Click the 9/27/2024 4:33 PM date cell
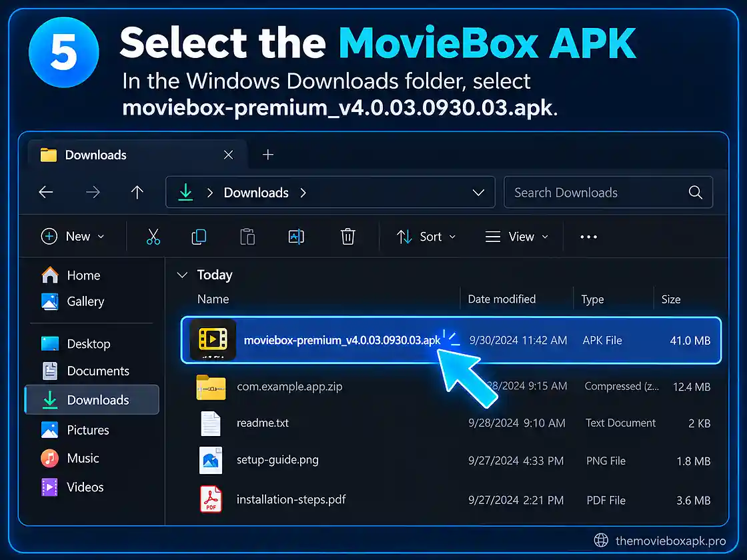Viewport: 747px width, 560px height. (x=516, y=461)
